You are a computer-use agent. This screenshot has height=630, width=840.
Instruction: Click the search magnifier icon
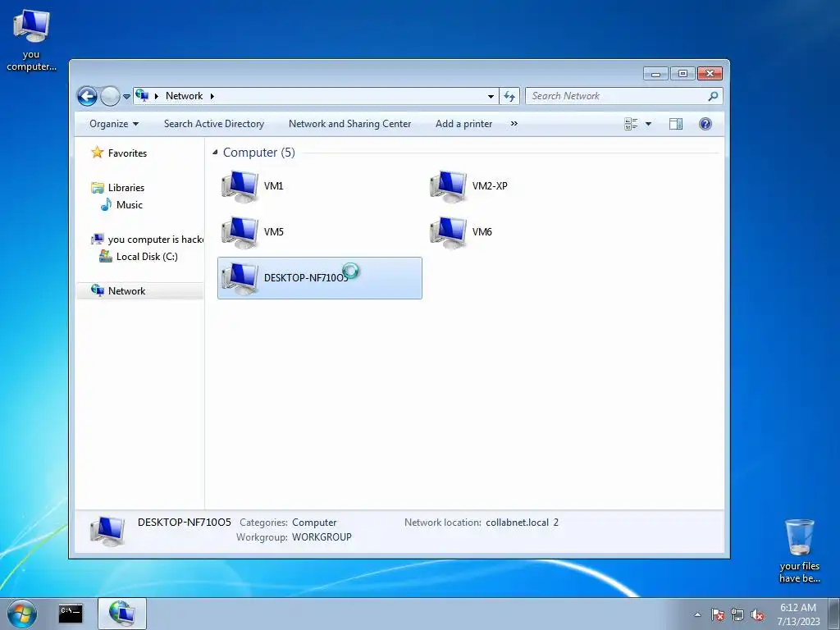(713, 96)
